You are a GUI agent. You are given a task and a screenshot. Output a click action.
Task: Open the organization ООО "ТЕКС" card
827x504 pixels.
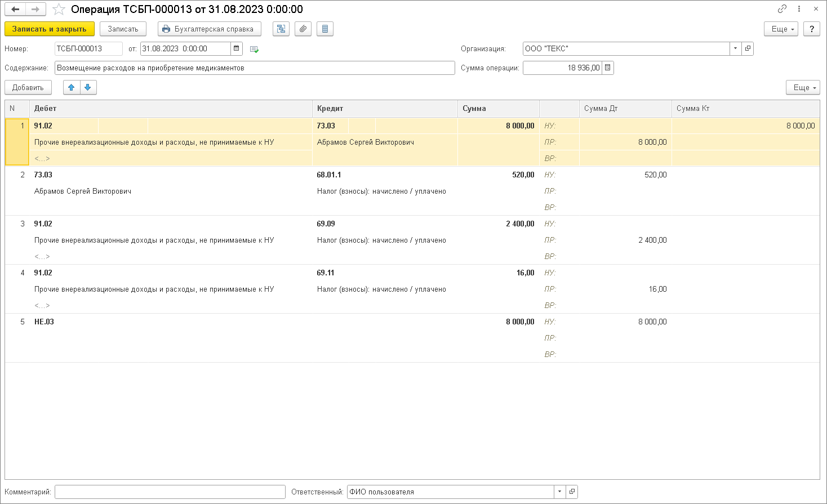[x=748, y=48]
